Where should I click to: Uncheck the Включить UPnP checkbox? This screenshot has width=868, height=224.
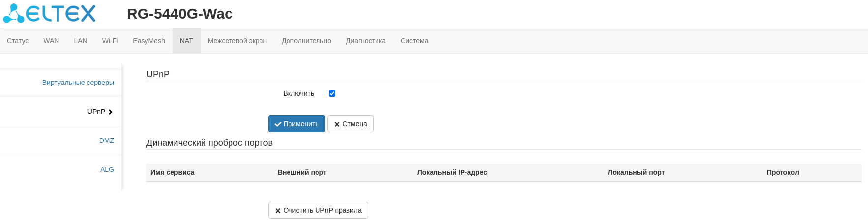[332, 93]
